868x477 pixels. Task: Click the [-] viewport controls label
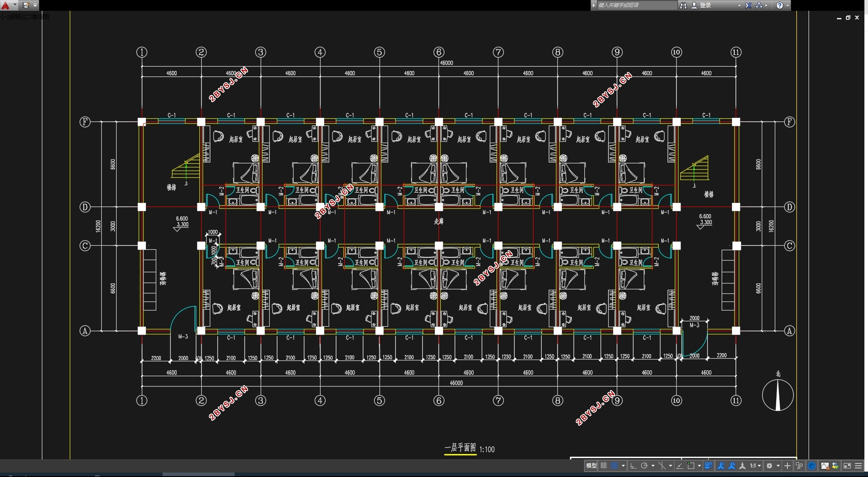(4, 17)
